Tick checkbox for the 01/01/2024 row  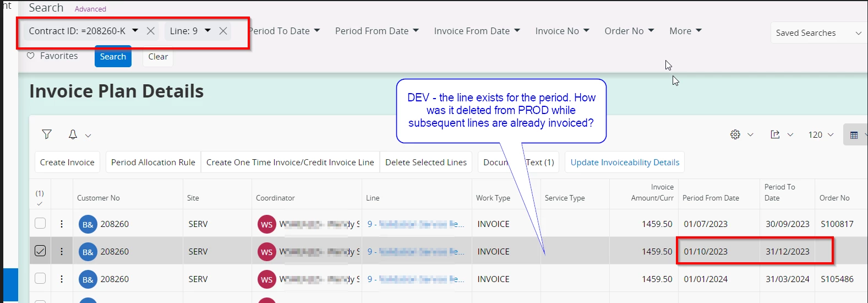coord(40,278)
